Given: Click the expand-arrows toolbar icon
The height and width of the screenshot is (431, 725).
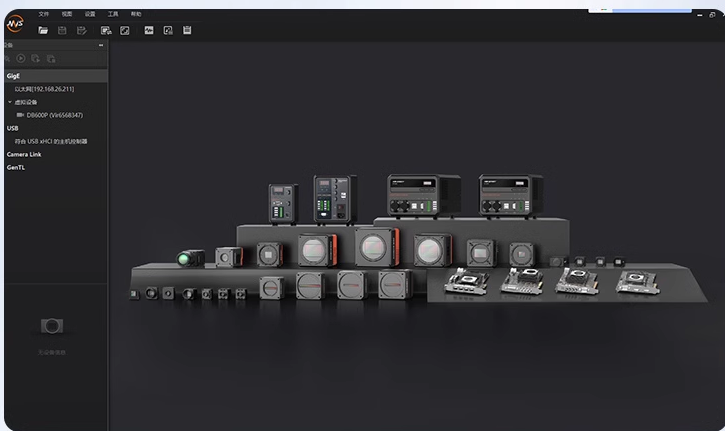Looking at the screenshot, I should (x=125, y=31).
